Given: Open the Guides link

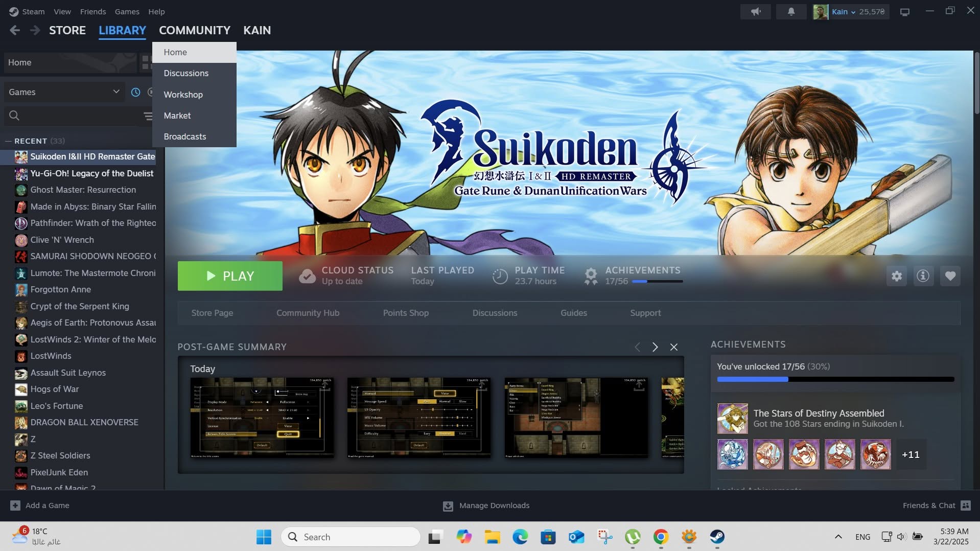Looking at the screenshot, I should 574,313.
